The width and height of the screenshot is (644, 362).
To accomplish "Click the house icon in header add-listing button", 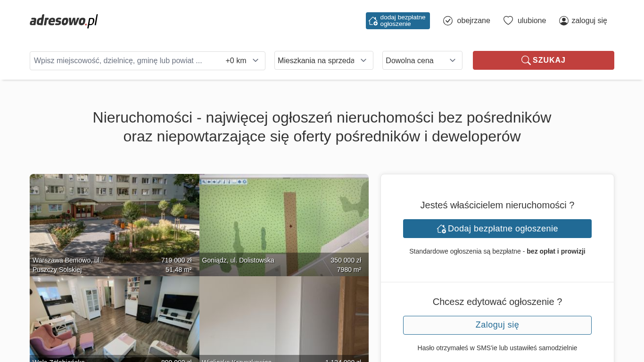I will point(373,21).
